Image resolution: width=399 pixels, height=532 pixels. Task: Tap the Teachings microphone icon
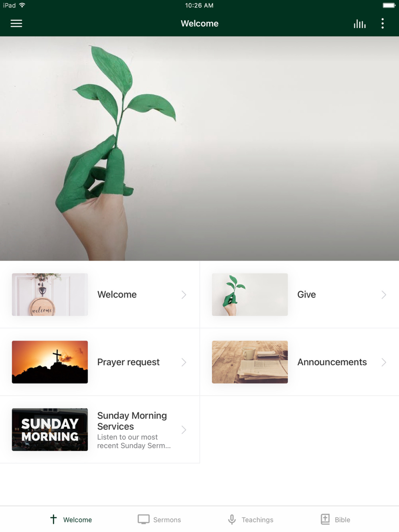[232, 519]
